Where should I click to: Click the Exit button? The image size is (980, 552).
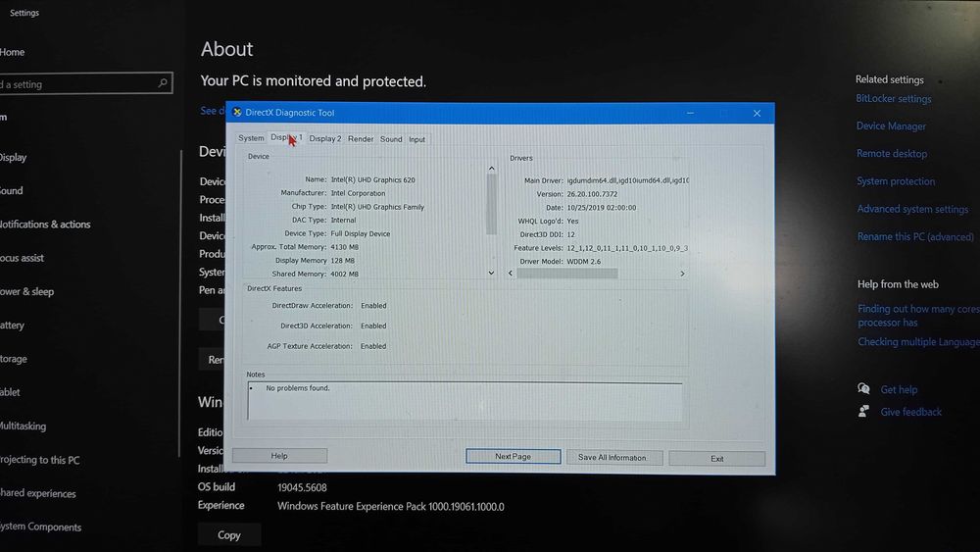pyautogui.click(x=717, y=458)
